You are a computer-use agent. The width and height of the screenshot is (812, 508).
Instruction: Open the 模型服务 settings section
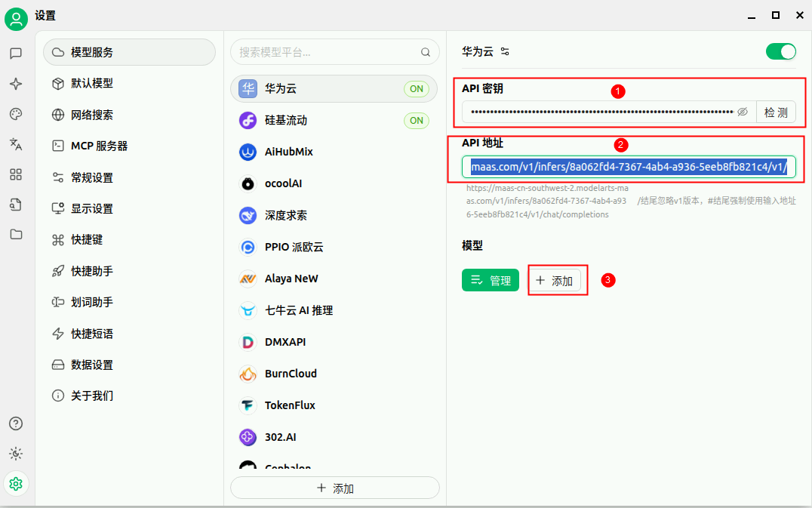click(x=130, y=52)
